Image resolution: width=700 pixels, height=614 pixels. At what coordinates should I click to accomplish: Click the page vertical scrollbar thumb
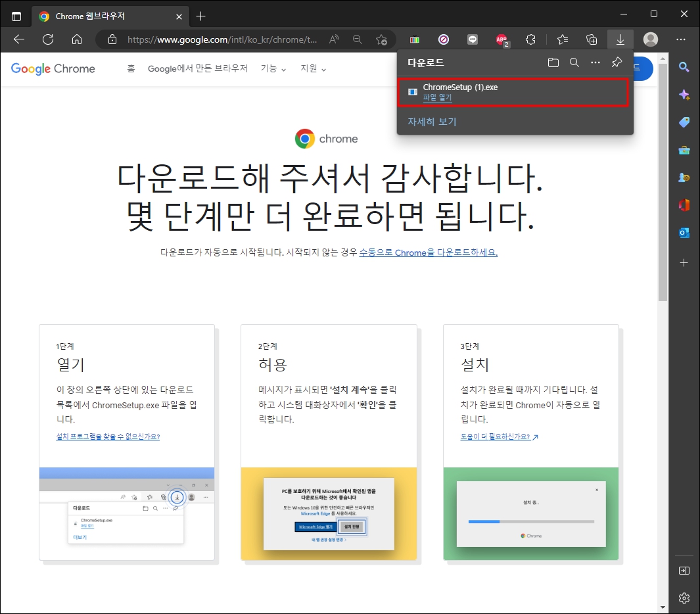click(x=663, y=182)
